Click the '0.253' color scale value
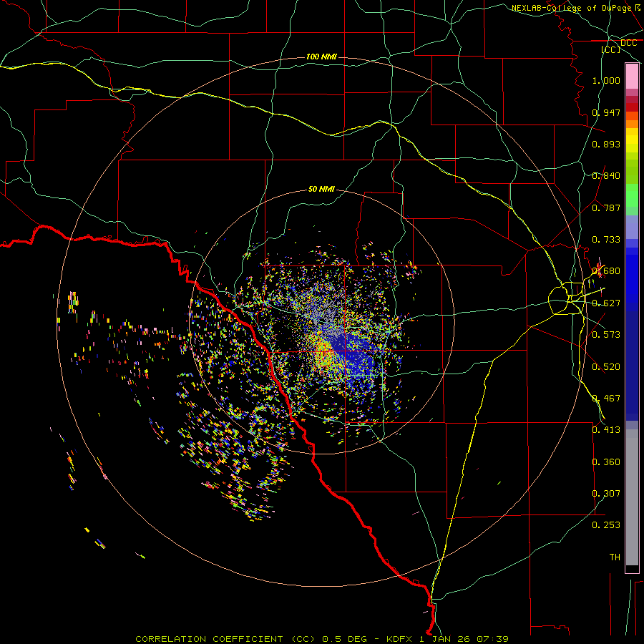644x644 pixels. pyautogui.click(x=606, y=525)
